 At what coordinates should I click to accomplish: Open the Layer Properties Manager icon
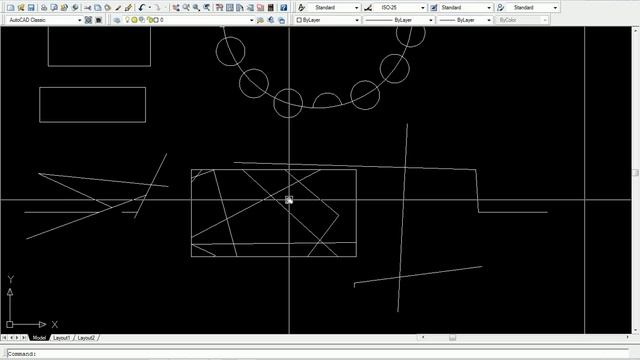(x=117, y=20)
